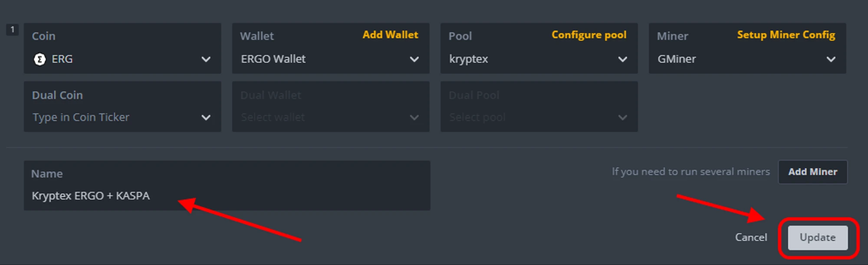Click Setup Miner Config link
The image size is (868, 265).
coord(786,35)
